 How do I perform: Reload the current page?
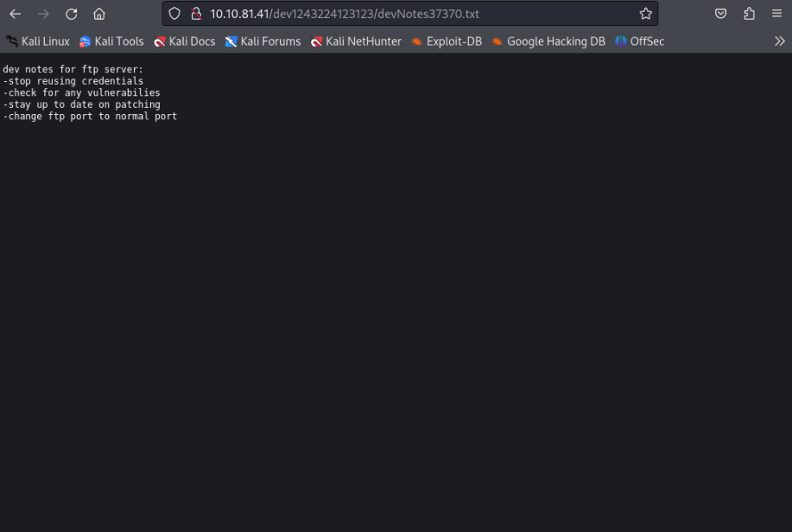click(71, 14)
